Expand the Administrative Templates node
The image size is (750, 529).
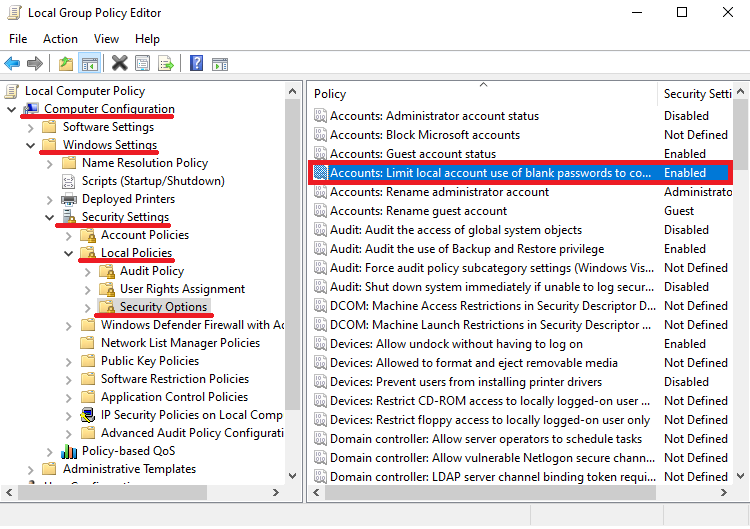[31, 470]
